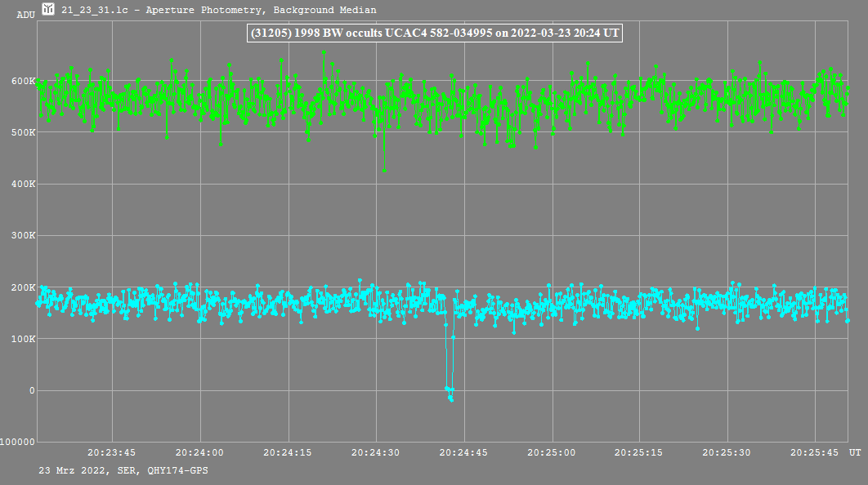Select the 20:25:45 time axis label
The image size is (868, 485).
click(816, 452)
